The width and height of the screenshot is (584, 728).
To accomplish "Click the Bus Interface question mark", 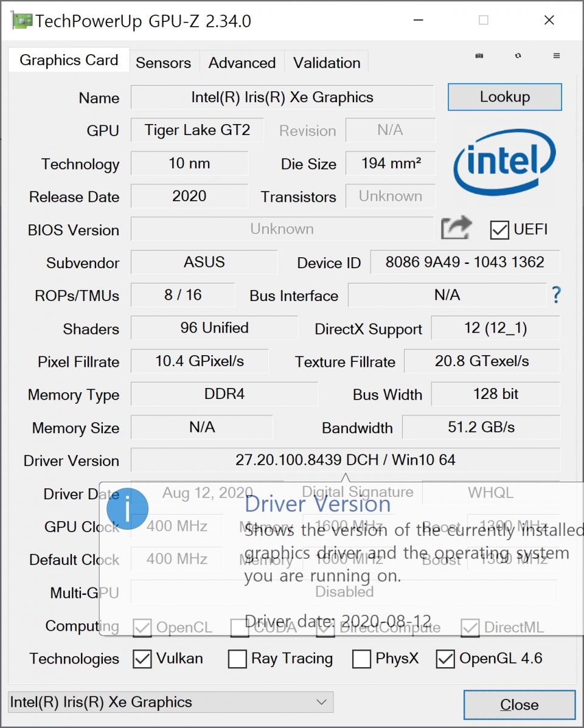I will (x=556, y=295).
